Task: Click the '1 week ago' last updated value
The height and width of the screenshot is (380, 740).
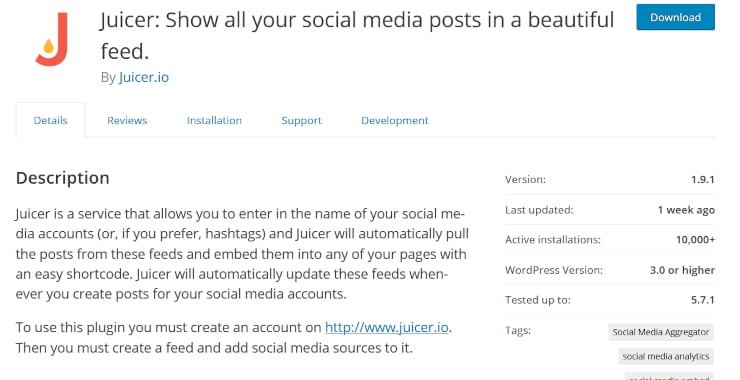Action: coord(686,210)
